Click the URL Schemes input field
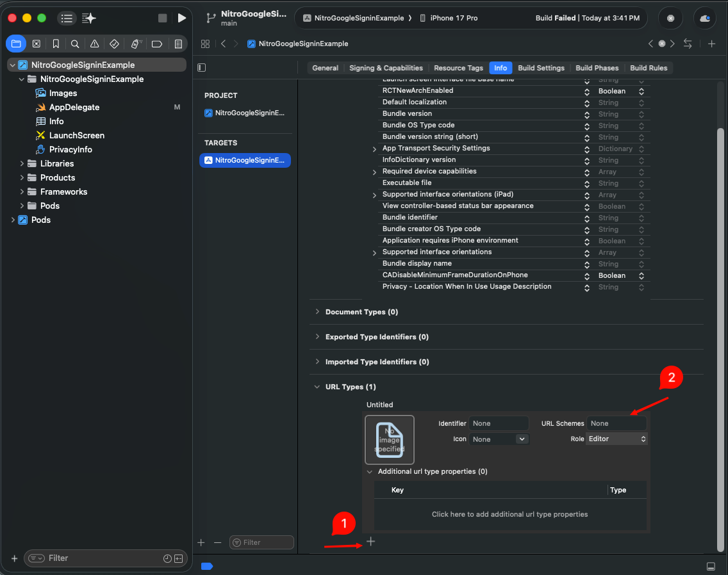 tap(616, 423)
